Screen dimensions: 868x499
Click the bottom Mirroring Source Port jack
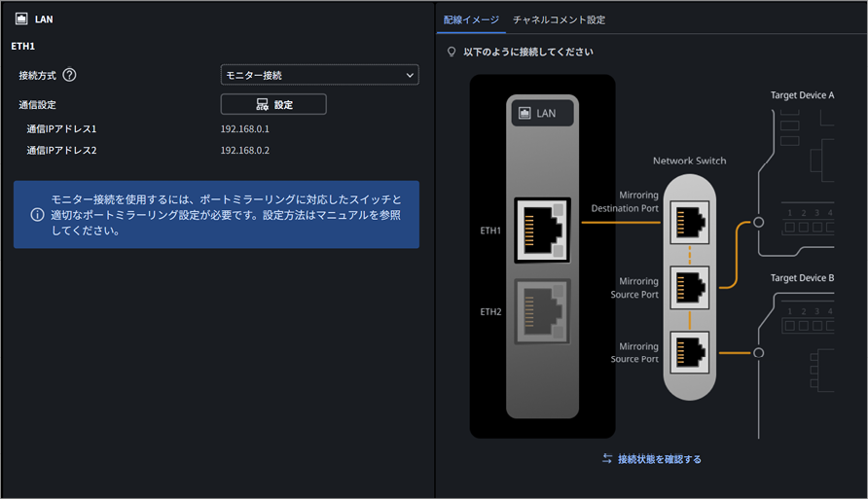pos(690,352)
